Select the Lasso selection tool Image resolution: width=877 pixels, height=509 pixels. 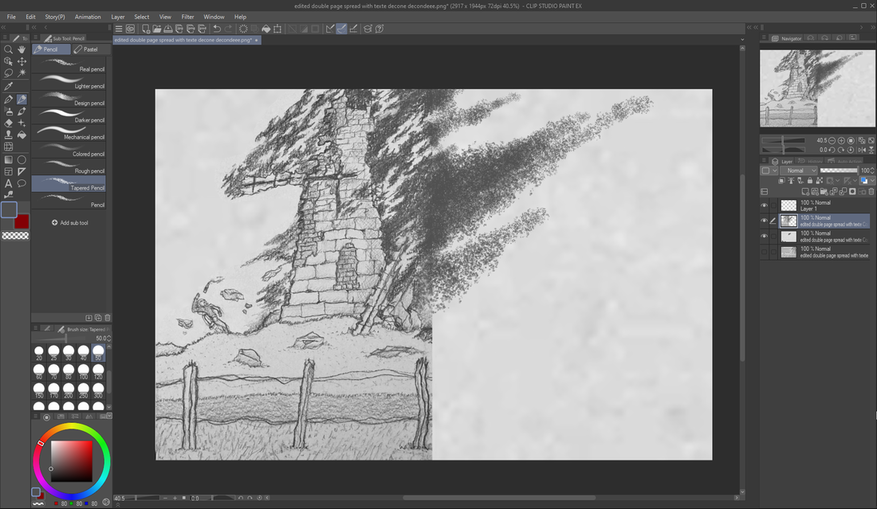[8, 73]
